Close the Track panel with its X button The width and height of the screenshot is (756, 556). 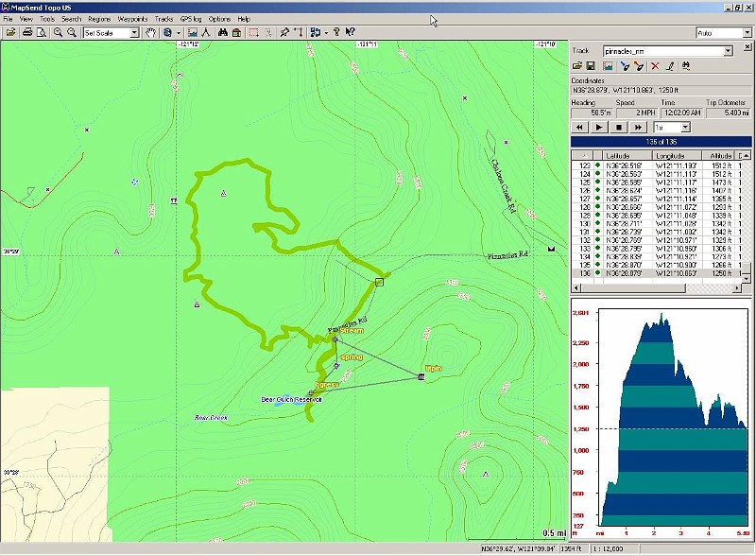(x=747, y=47)
